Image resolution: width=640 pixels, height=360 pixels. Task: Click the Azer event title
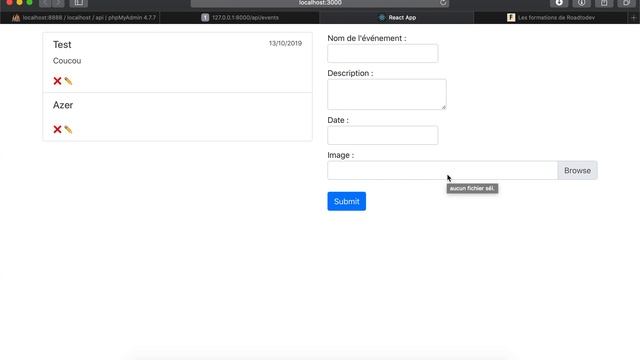point(63,105)
